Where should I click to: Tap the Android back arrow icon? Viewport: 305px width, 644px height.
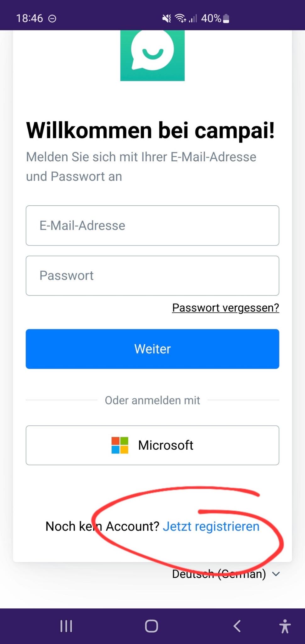tap(237, 626)
